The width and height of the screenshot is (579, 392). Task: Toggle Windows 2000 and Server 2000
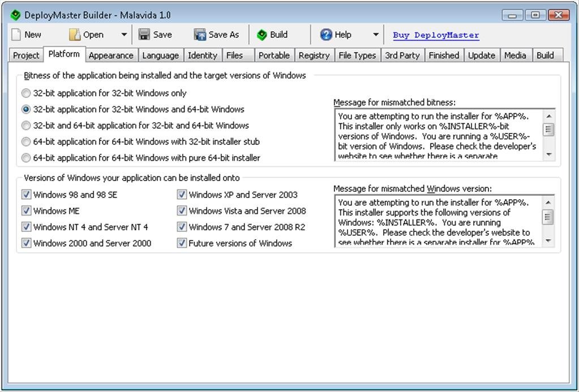[26, 243]
